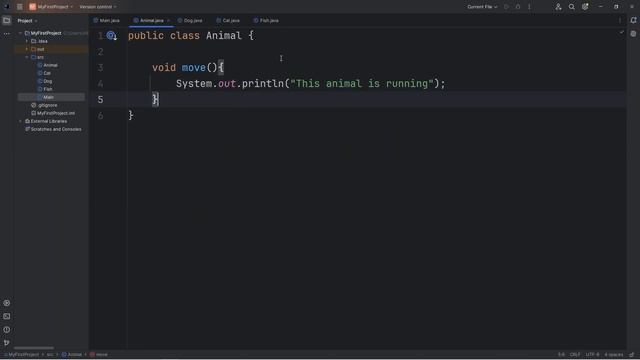The image size is (640, 360).
Task: Run the current file with Run icon
Action: [x=507, y=7]
